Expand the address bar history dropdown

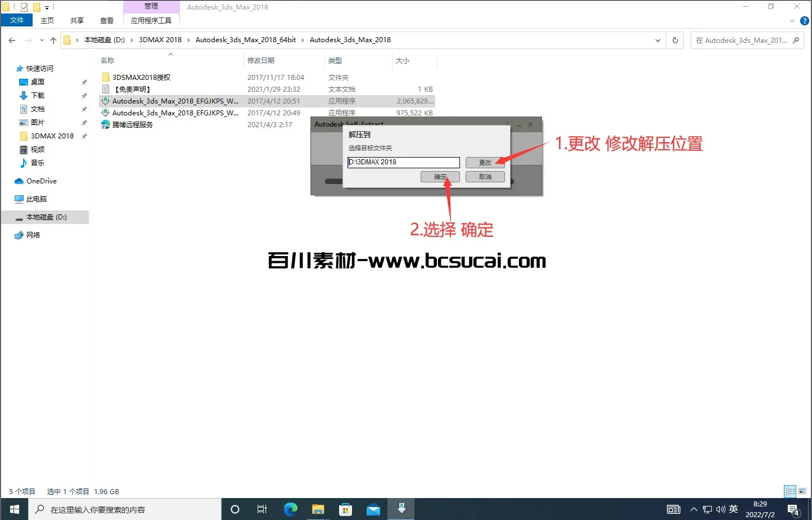click(x=658, y=40)
